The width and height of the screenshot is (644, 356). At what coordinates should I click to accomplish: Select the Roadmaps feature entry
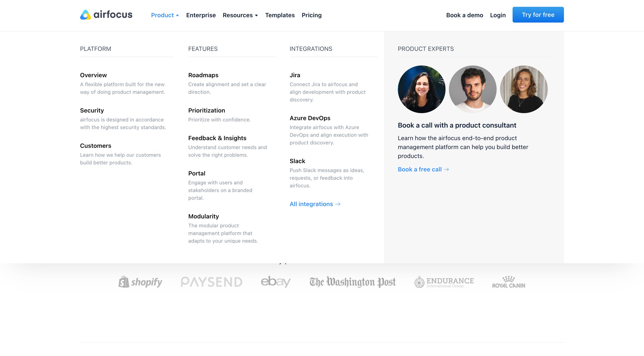[227, 83]
